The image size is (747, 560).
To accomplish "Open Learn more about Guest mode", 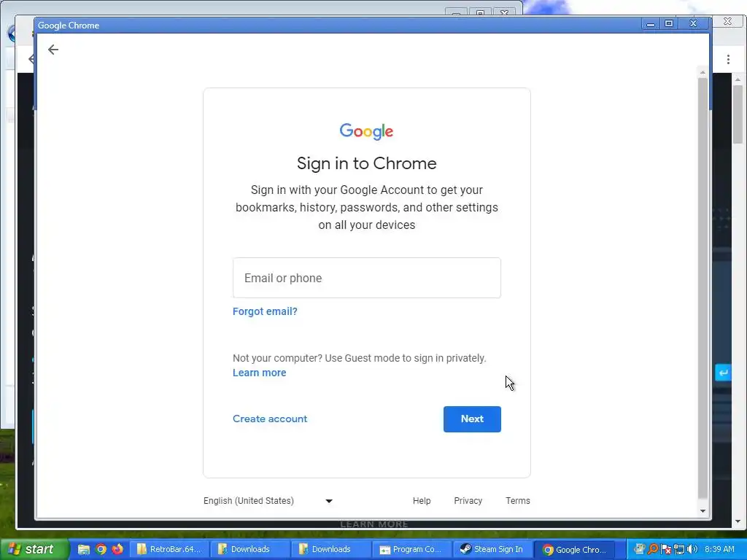I will click(259, 373).
